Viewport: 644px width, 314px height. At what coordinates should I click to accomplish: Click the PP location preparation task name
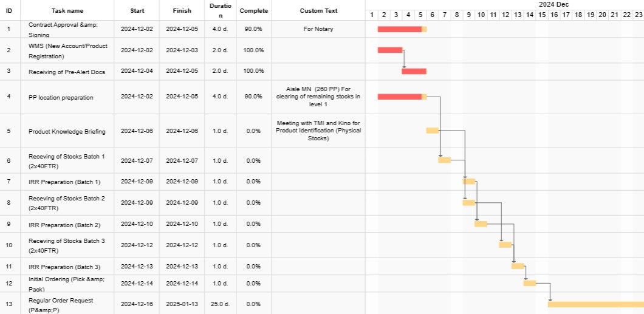(x=61, y=97)
